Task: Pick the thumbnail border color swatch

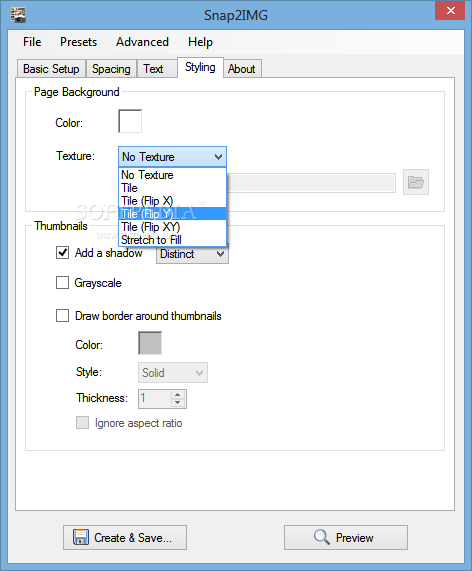Action: click(x=150, y=343)
